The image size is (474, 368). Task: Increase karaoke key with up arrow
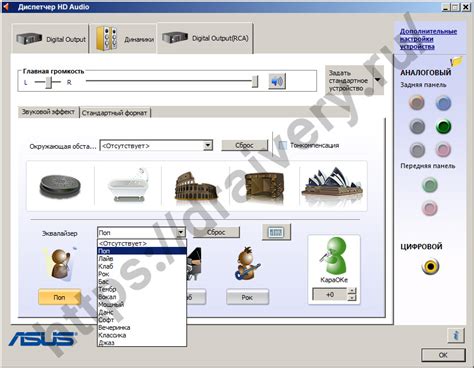[x=352, y=291]
